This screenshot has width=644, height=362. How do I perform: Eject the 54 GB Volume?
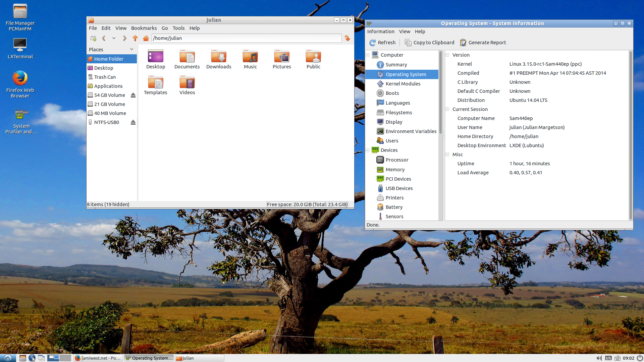(x=133, y=95)
